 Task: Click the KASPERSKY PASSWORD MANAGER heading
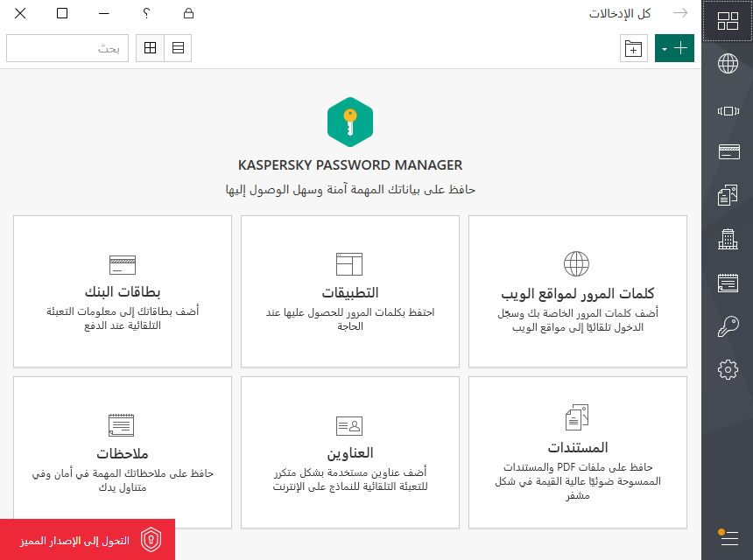point(350,165)
